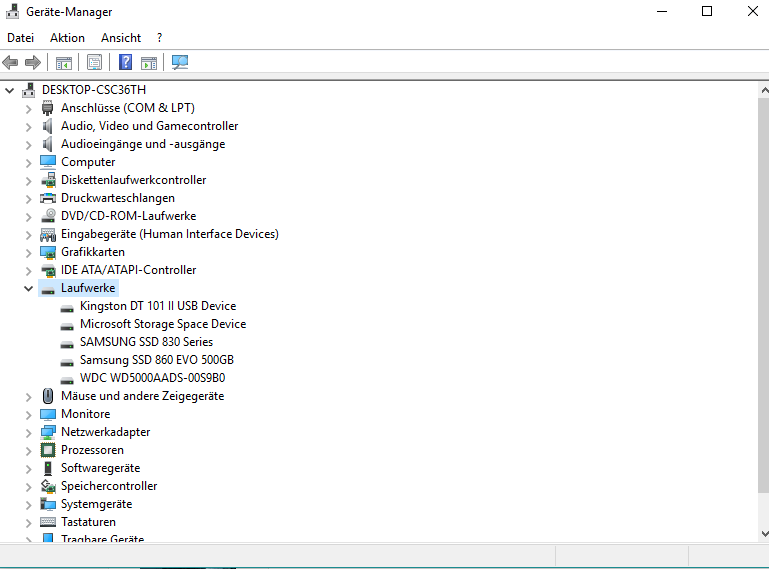Click the Monitore screen icon

(x=48, y=414)
